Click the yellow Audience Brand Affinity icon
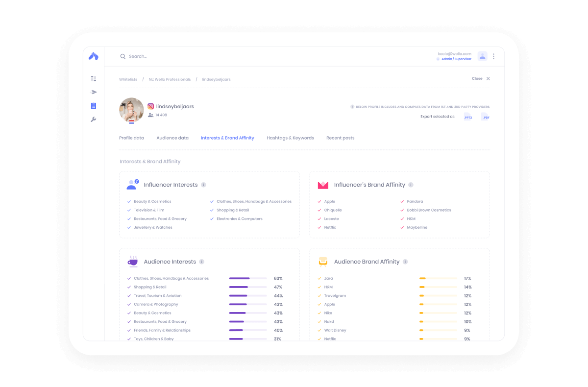 pos(323,262)
